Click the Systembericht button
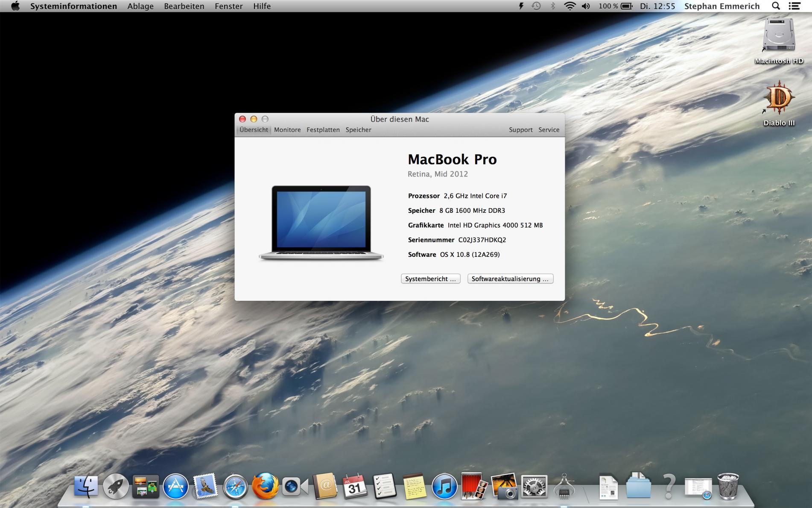Viewport: 812px width, 508px height. [431, 279]
